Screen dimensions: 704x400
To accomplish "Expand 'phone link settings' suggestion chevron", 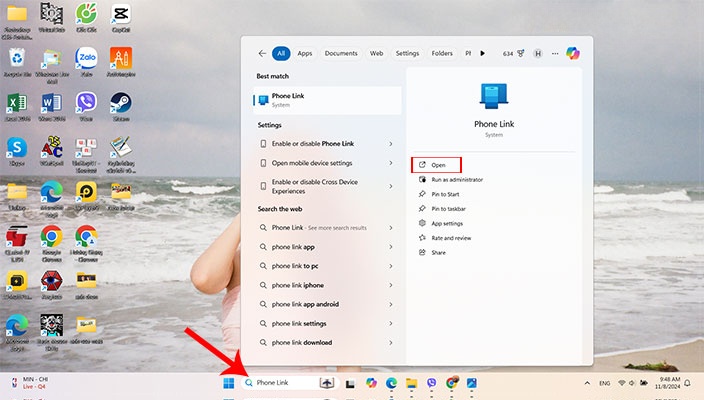I will (391, 323).
